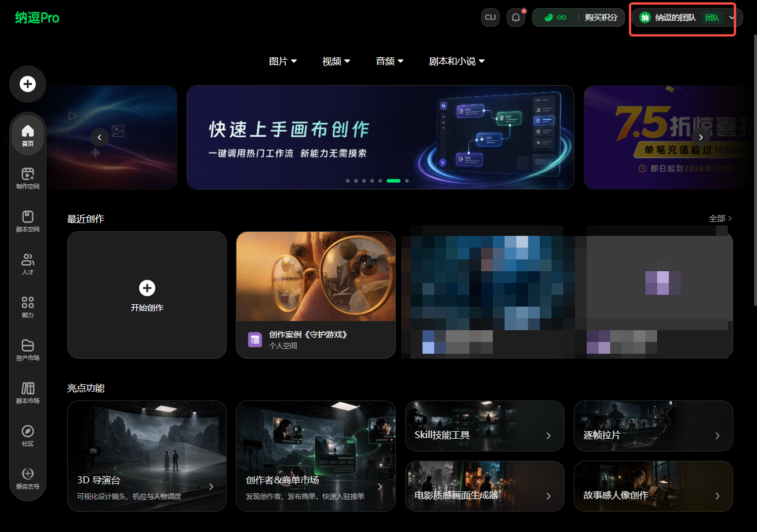
Task: Open the 快速上手画布创作 banner
Action: point(380,137)
